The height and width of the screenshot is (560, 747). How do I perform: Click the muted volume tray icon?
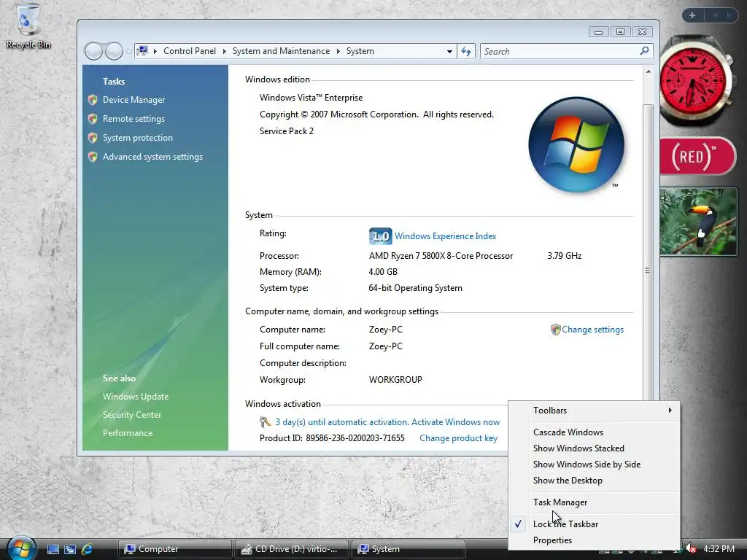(690, 549)
